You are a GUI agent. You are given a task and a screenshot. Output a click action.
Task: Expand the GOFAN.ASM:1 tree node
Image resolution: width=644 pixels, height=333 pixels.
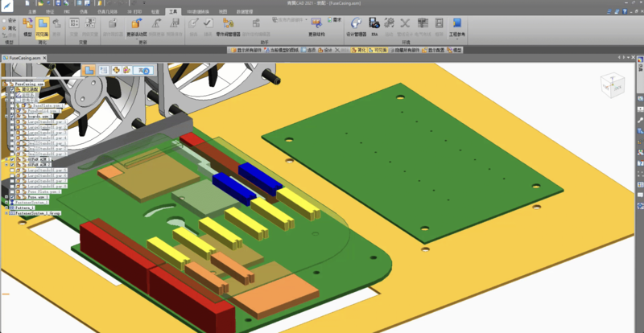point(6,161)
